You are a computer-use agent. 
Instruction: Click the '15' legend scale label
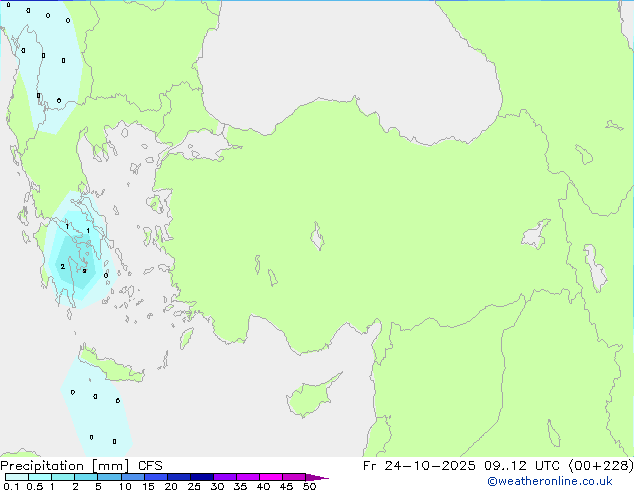click(148, 486)
